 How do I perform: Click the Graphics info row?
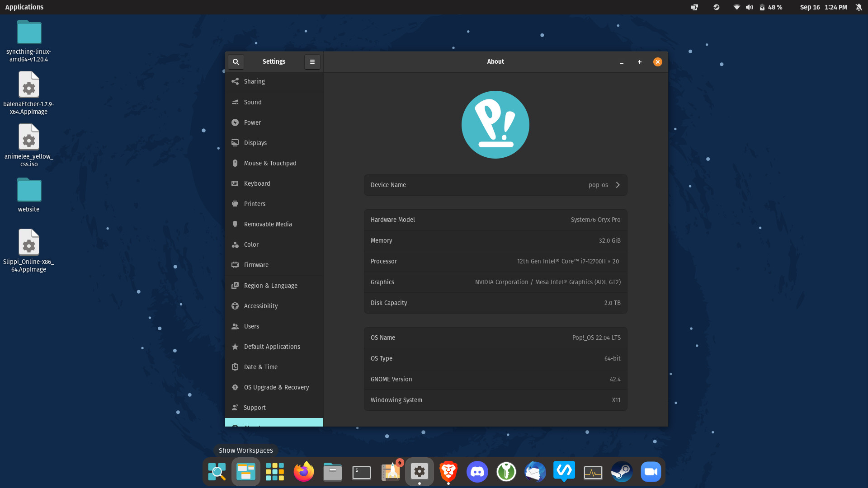coord(495,282)
